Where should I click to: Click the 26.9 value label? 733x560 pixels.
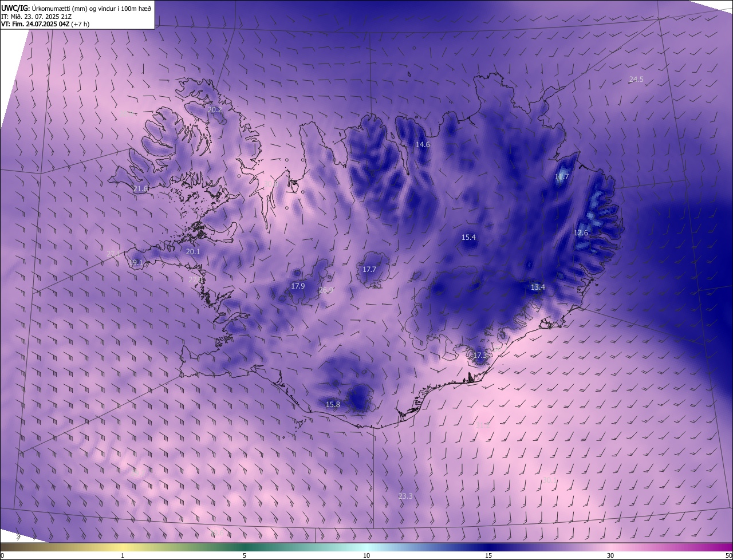click(x=326, y=290)
